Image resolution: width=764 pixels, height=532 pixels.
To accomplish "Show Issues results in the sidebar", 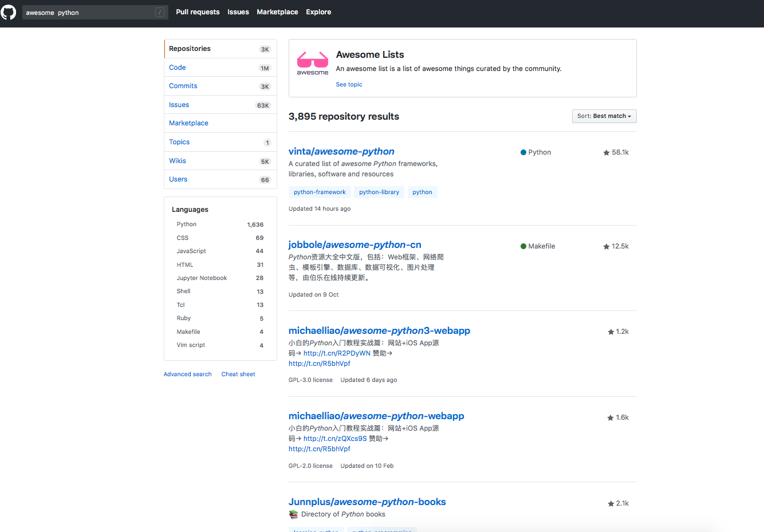I will click(x=220, y=105).
